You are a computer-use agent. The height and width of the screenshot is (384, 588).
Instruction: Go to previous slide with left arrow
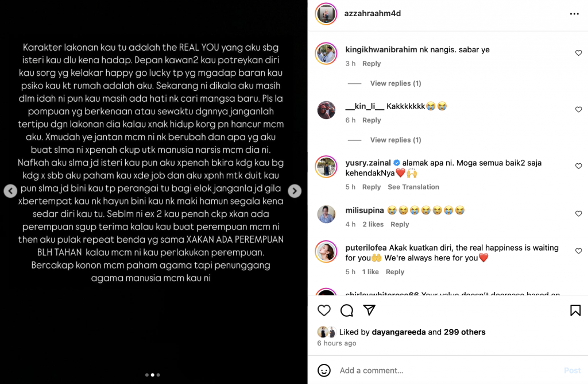(10, 191)
